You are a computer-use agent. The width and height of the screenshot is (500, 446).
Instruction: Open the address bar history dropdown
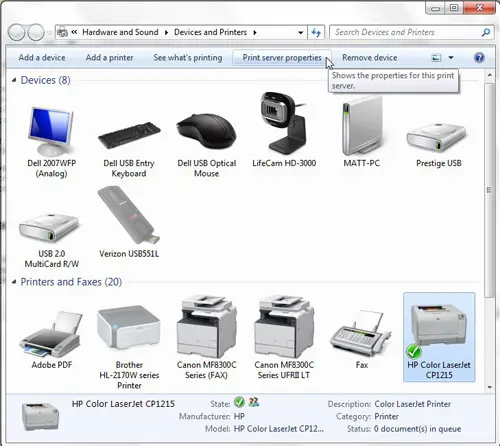tap(300, 32)
